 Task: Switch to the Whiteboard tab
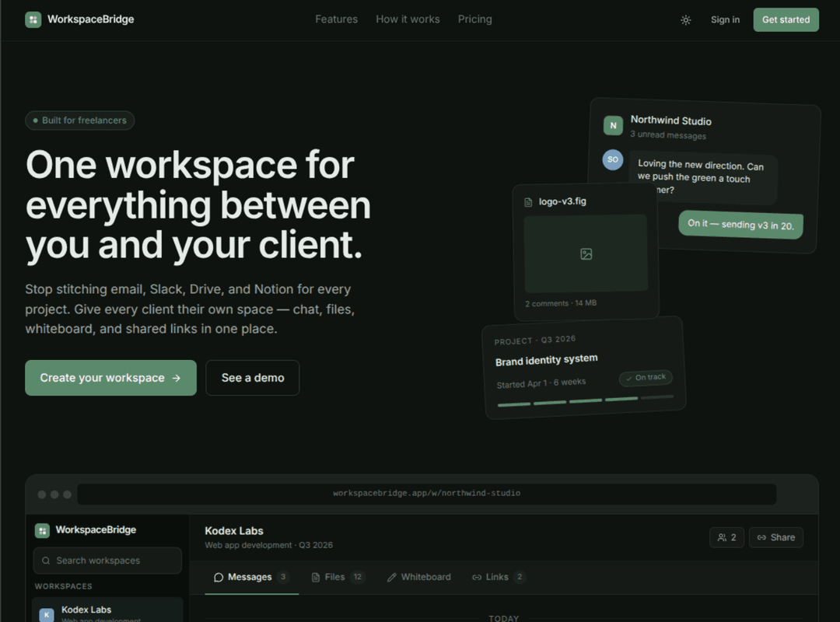coord(419,577)
